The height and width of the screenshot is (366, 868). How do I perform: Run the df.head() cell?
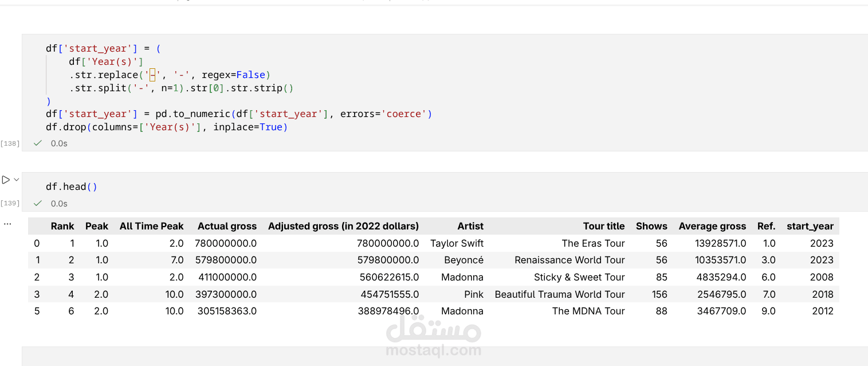tap(6, 180)
